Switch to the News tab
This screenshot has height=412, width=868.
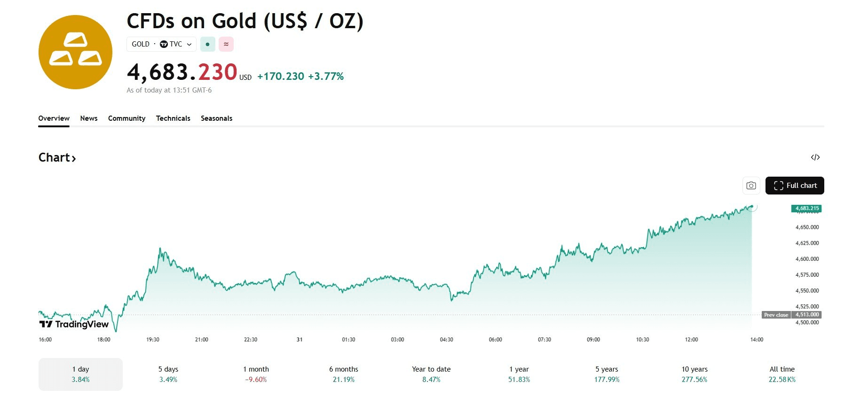coord(89,118)
